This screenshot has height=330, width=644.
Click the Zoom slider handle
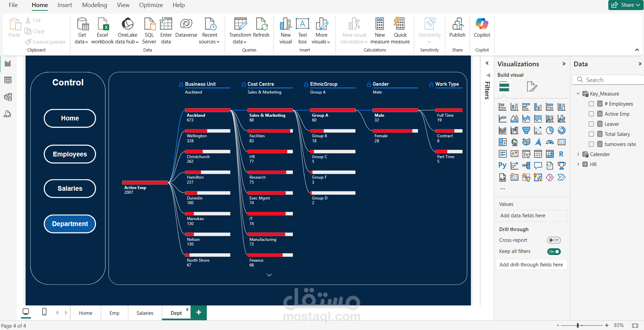pos(578,326)
